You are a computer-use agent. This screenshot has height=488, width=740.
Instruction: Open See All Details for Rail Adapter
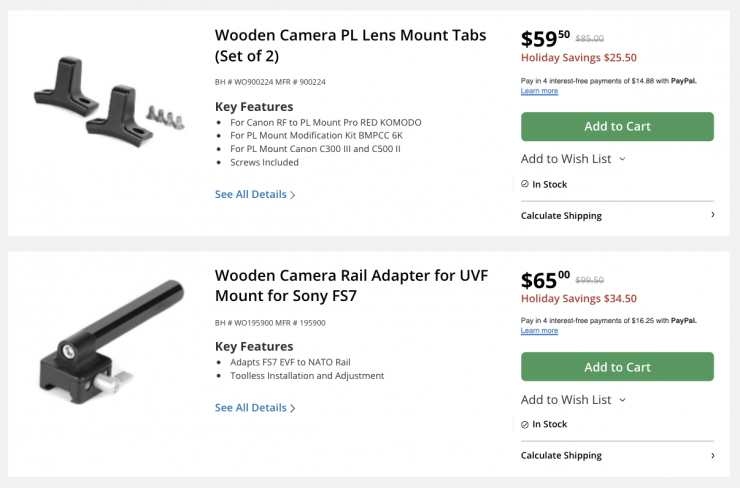click(255, 408)
